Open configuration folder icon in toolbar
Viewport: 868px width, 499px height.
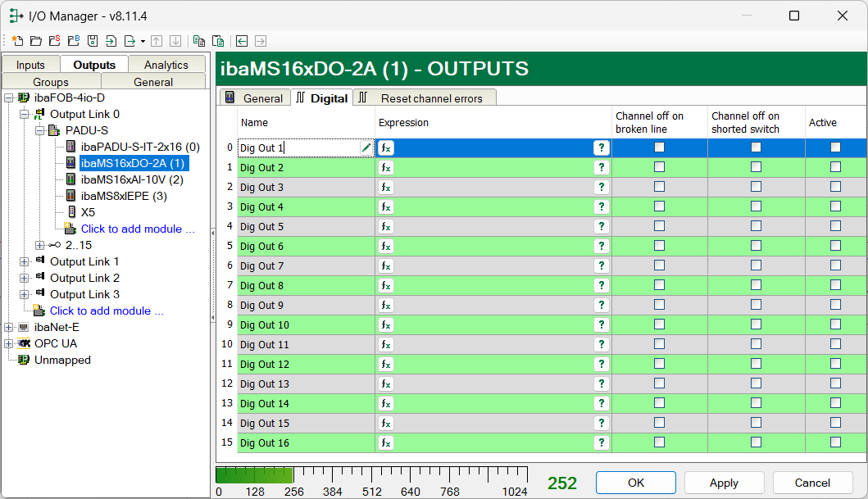point(36,41)
